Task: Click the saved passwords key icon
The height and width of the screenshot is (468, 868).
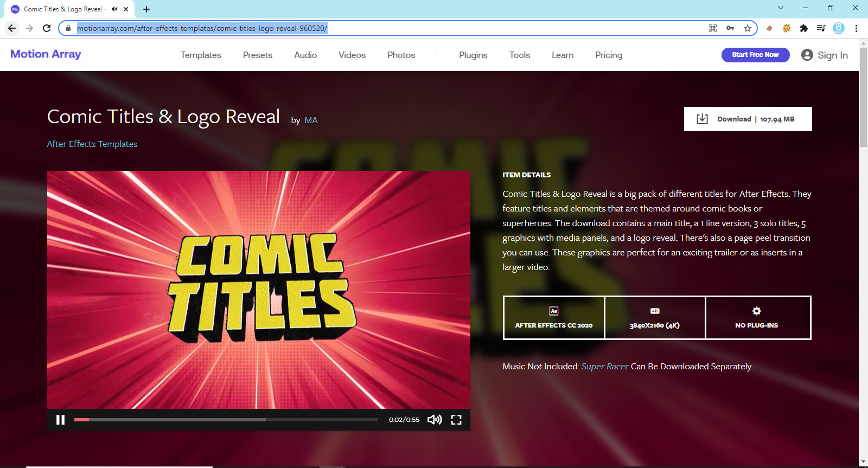Action: (x=730, y=28)
